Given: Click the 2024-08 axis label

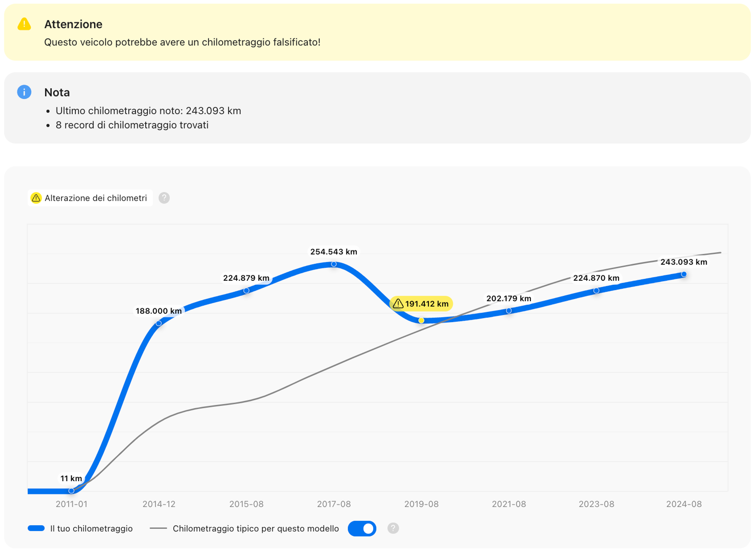Looking at the screenshot, I should tap(684, 504).
